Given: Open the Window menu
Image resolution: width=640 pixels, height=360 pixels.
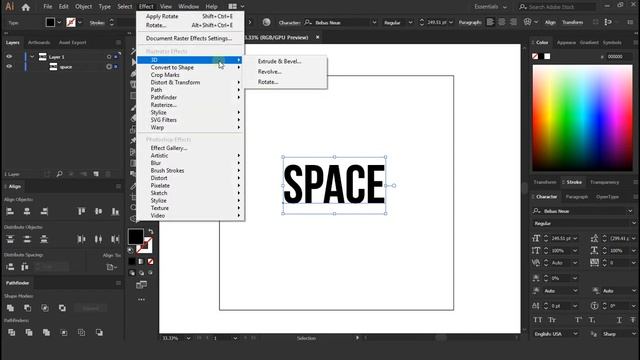Looking at the screenshot, I should point(188,7).
